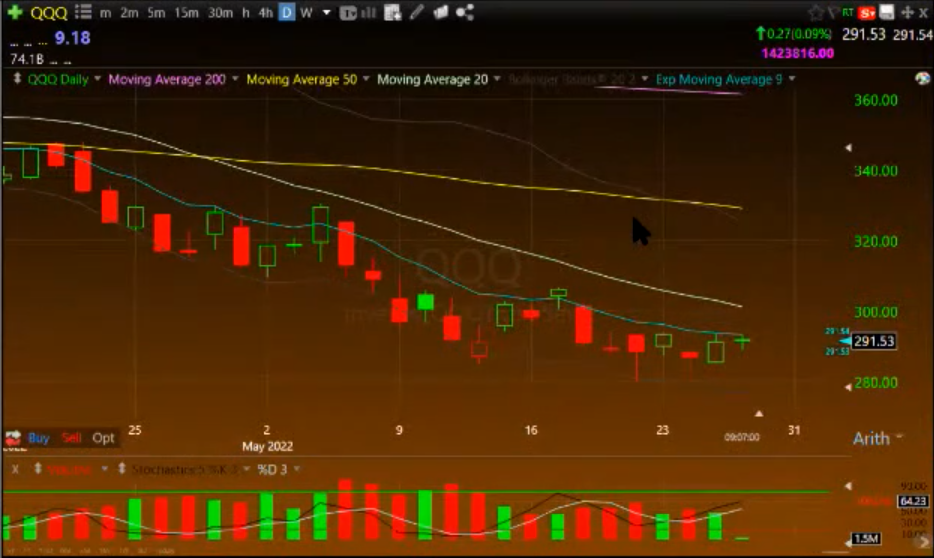Click the Sell button
This screenshot has width=934, height=558.
(71, 438)
